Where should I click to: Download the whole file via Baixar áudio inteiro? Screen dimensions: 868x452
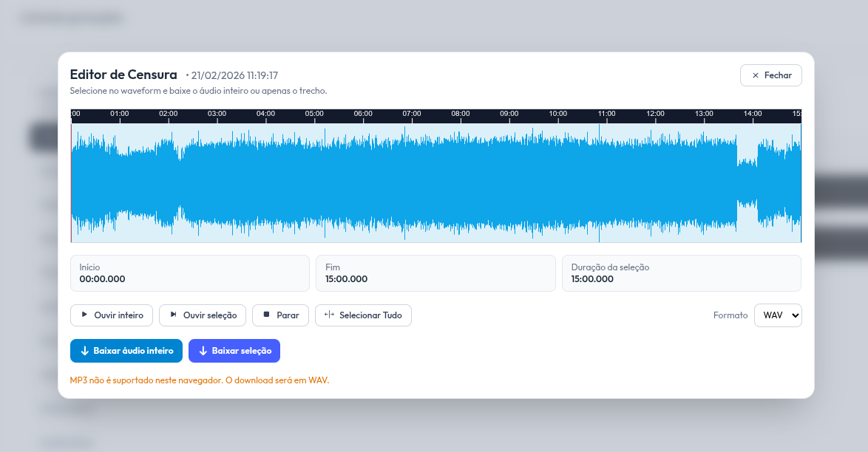126,351
